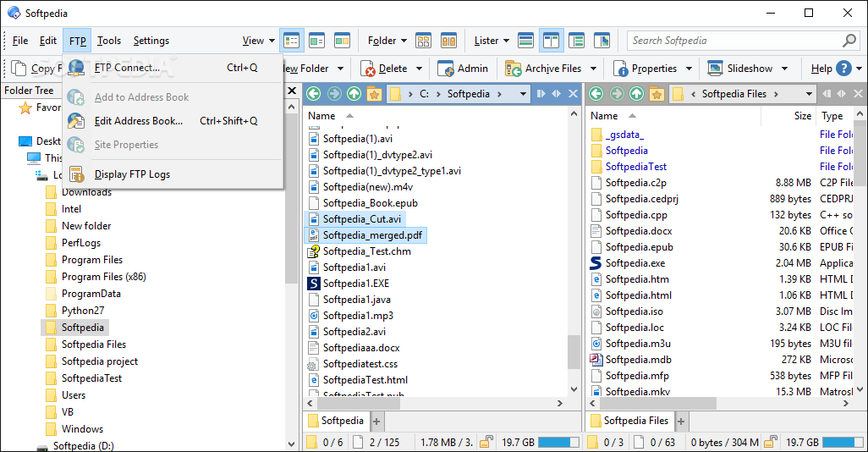Open the Delete dropdown arrow
The image size is (868, 452).
[x=419, y=69]
